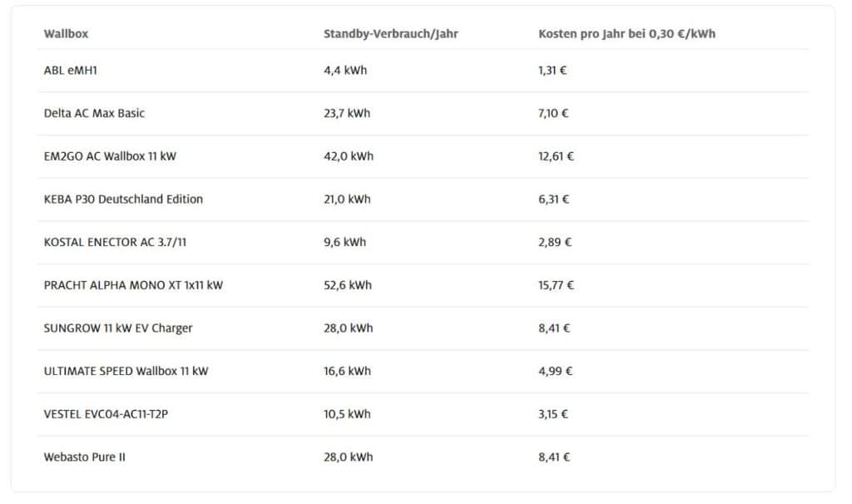Click the VESTEL EVC04-AC11-T2P name

click(106, 414)
